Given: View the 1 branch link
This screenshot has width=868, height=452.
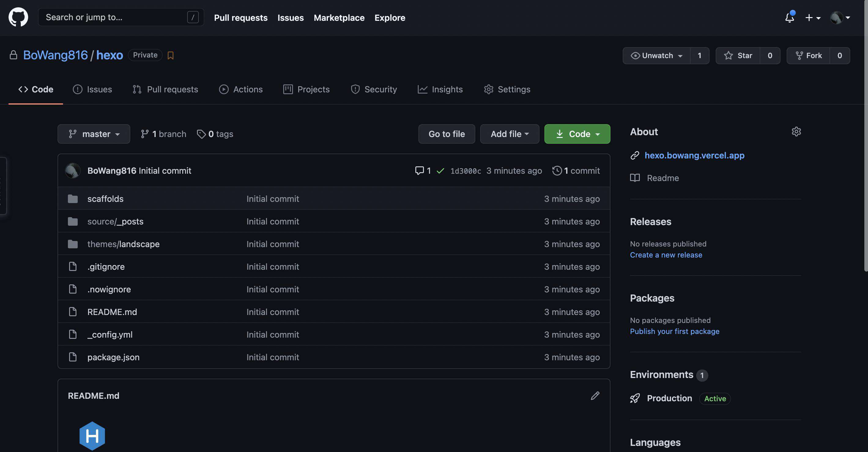Looking at the screenshot, I should [x=163, y=134].
